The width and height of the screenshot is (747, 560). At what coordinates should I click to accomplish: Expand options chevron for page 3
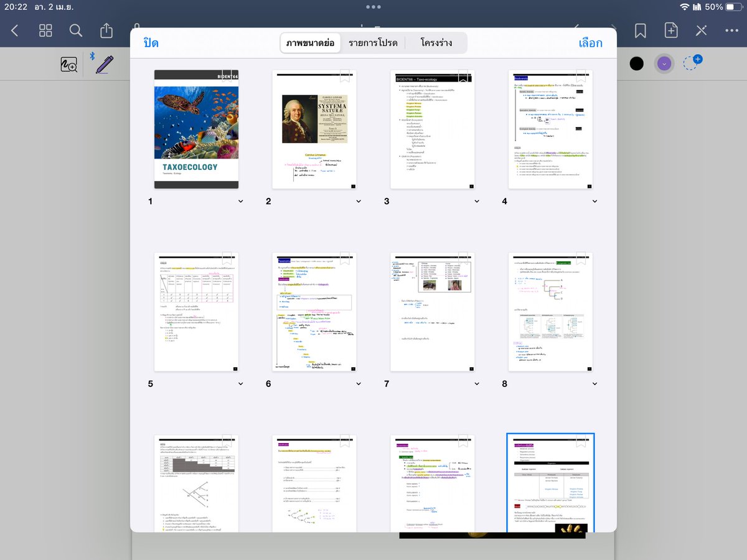[x=477, y=201]
